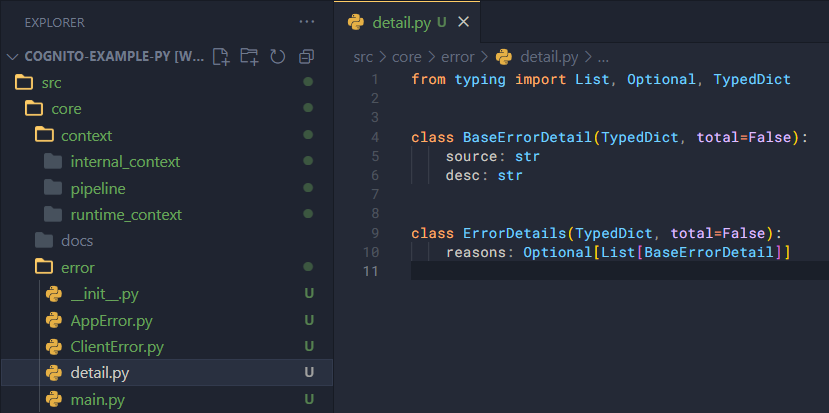829x413 pixels.
Task: Refresh the Explorer file tree
Action: (277, 57)
